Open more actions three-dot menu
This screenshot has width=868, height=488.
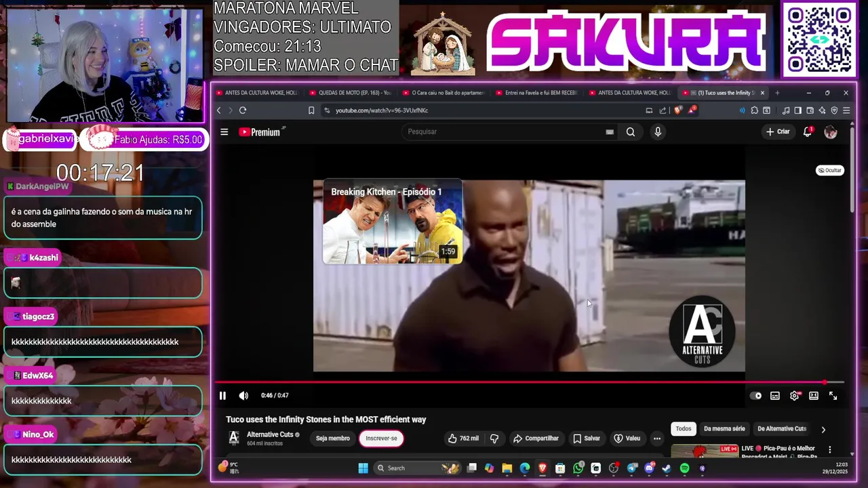click(x=656, y=439)
